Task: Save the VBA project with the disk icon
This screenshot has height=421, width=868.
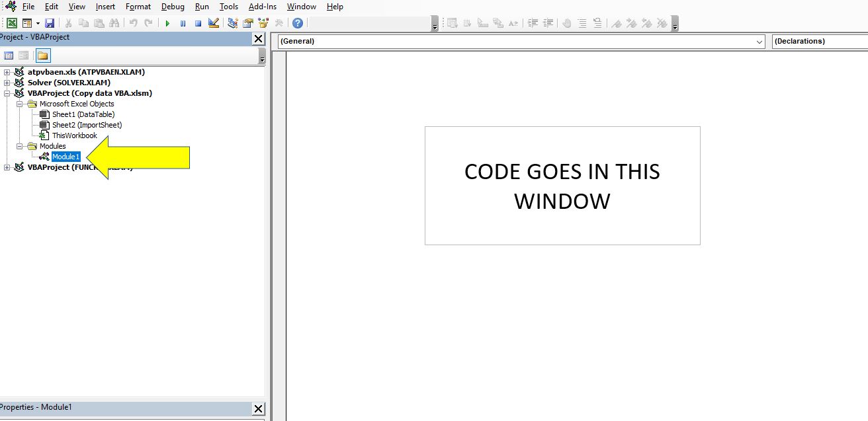Action: [x=50, y=22]
